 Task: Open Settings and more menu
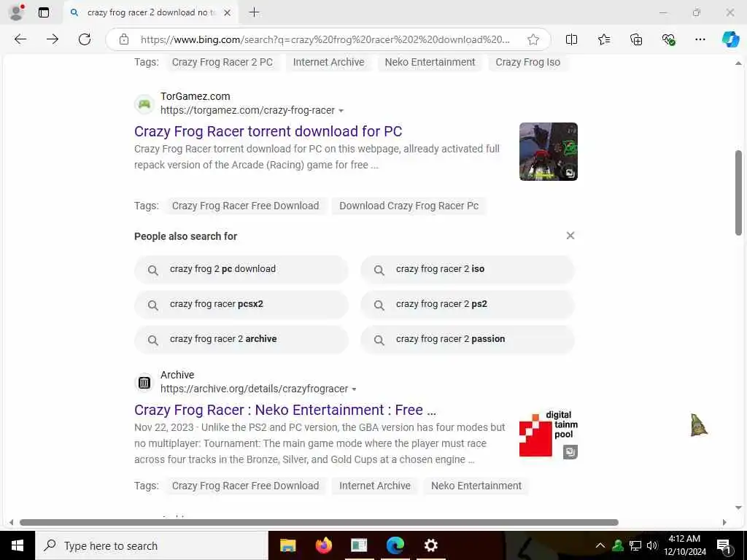click(700, 39)
